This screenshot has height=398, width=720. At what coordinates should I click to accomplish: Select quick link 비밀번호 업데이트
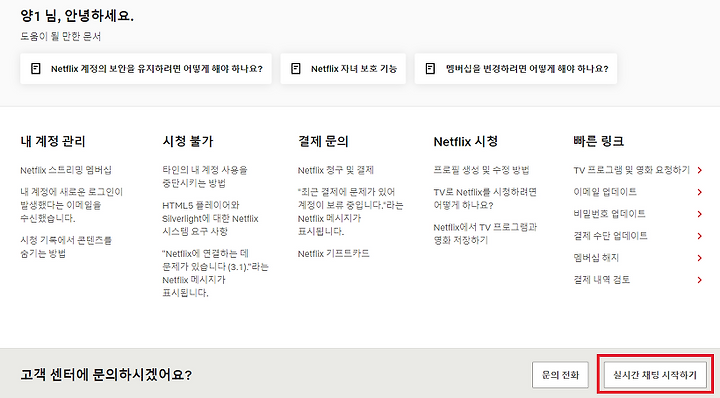(609, 214)
